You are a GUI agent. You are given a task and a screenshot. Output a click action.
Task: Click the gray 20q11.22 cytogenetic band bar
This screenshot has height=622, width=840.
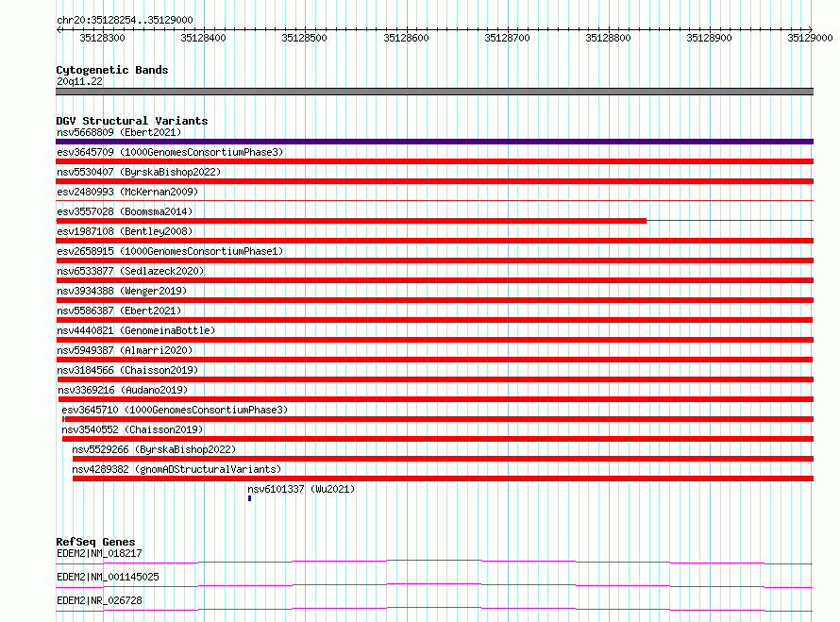(x=434, y=92)
